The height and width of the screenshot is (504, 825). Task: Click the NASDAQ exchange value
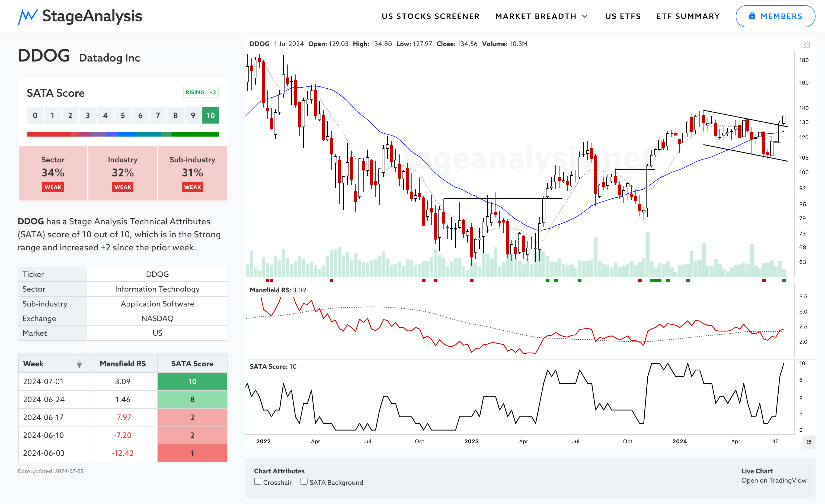tap(157, 318)
